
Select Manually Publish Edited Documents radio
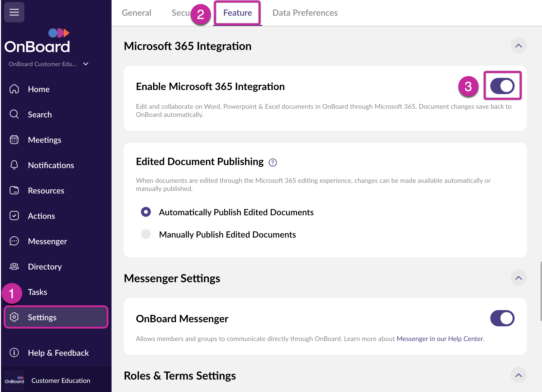[146, 234]
